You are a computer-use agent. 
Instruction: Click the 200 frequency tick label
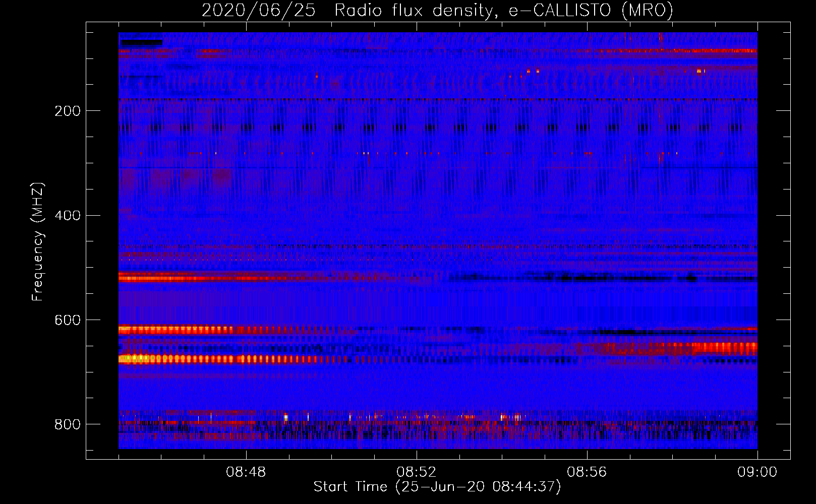68,111
